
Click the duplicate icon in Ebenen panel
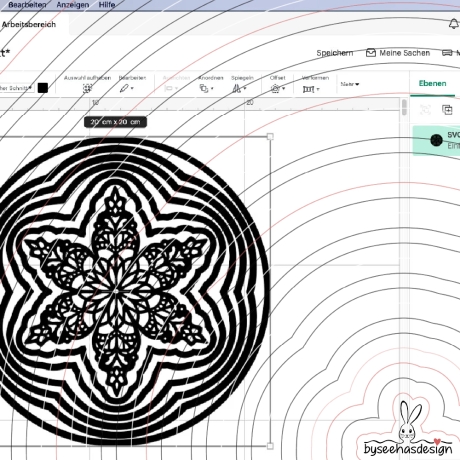[447, 110]
